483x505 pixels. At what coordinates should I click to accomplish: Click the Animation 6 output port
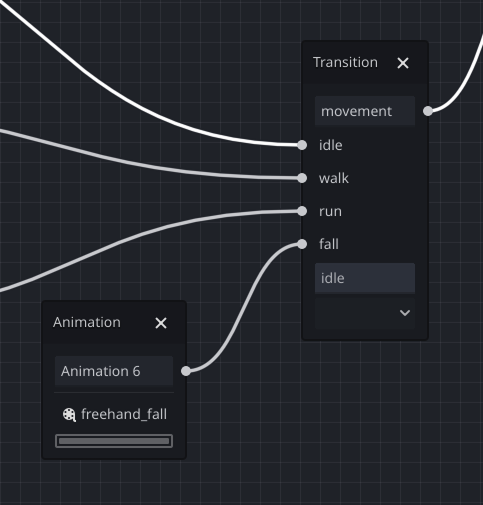(186, 371)
